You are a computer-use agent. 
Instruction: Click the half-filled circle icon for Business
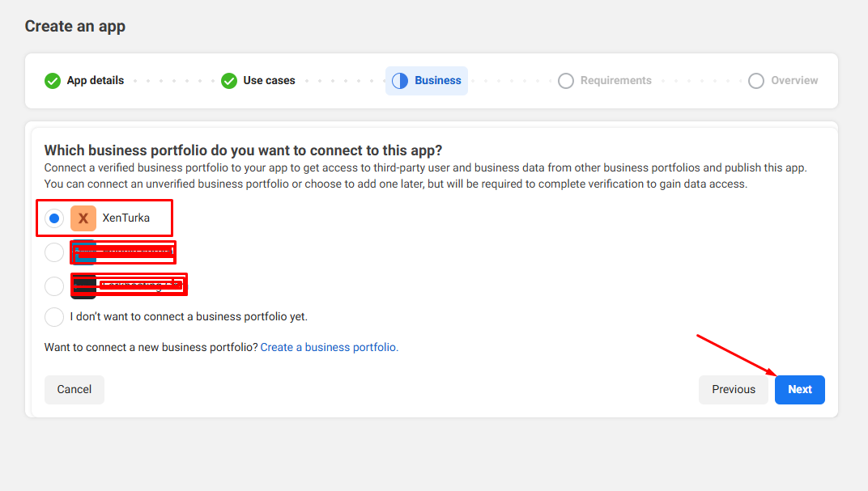pyautogui.click(x=400, y=81)
